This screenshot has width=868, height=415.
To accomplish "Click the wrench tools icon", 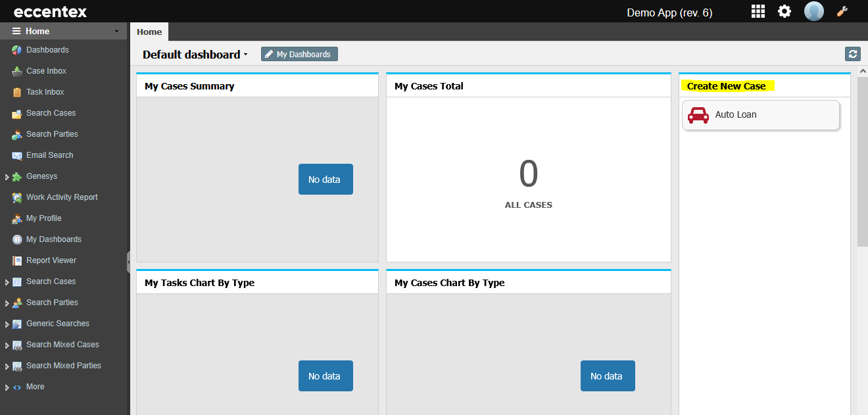I will [x=842, y=11].
